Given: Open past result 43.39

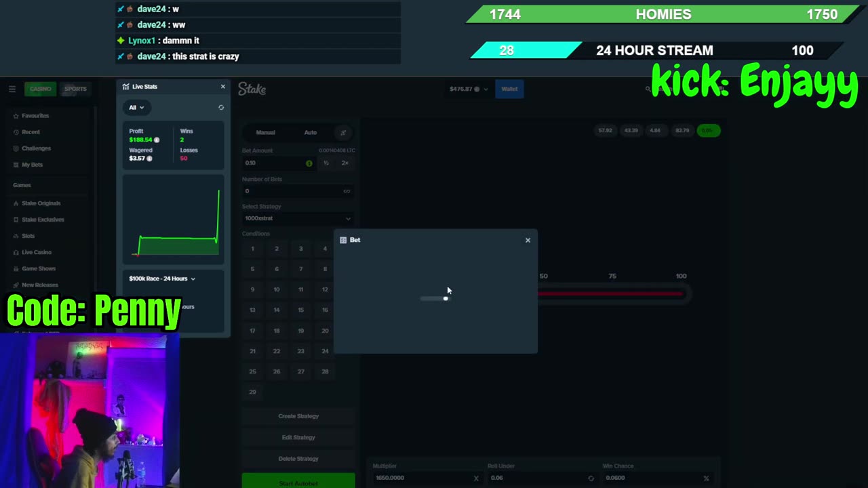Looking at the screenshot, I should click(631, 131).
